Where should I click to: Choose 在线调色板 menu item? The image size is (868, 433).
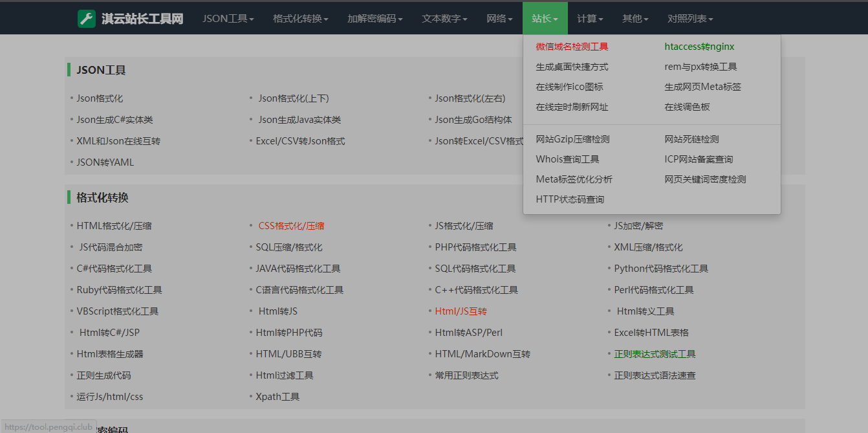687,107
